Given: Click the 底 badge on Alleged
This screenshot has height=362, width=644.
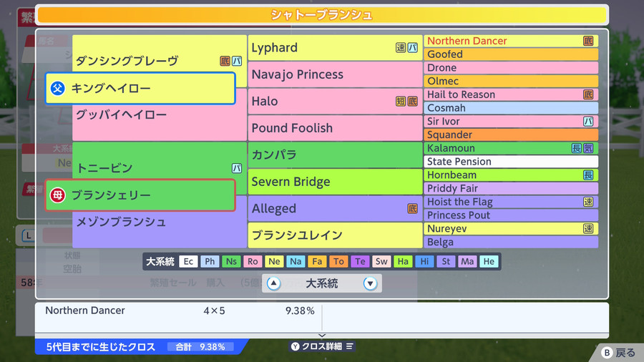Looking at the screenshot, I should pos(412,208).
